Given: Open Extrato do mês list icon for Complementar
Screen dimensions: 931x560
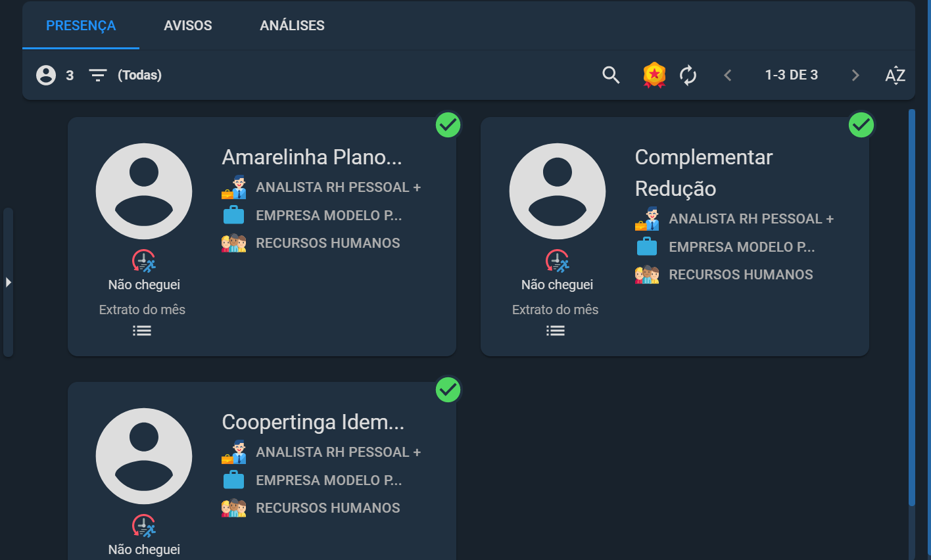Looking at the screenshot, I should [x=556, y=331].
